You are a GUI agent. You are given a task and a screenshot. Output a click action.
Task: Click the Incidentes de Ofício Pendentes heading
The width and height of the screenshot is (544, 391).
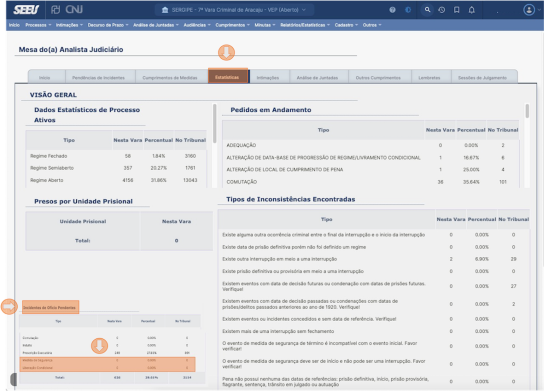click(x=49, y=307)
